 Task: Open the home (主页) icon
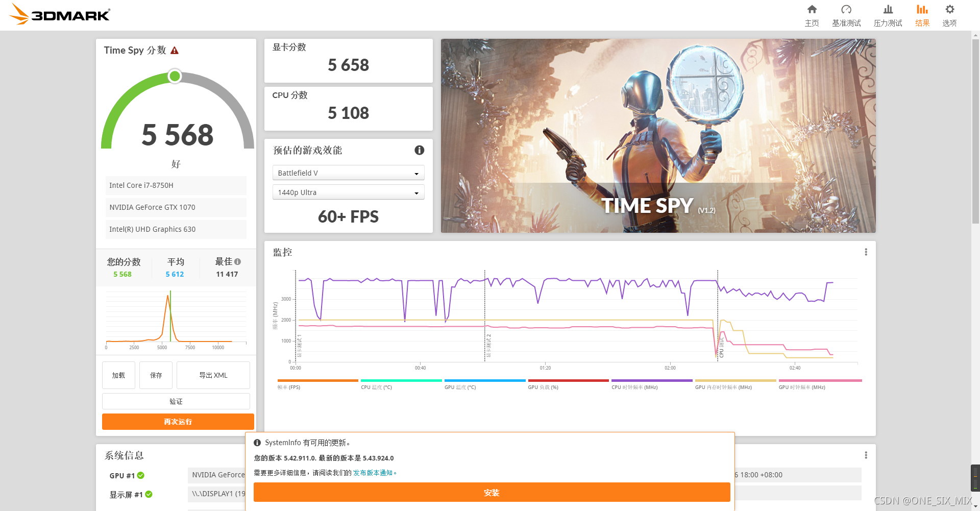point(812,10)
